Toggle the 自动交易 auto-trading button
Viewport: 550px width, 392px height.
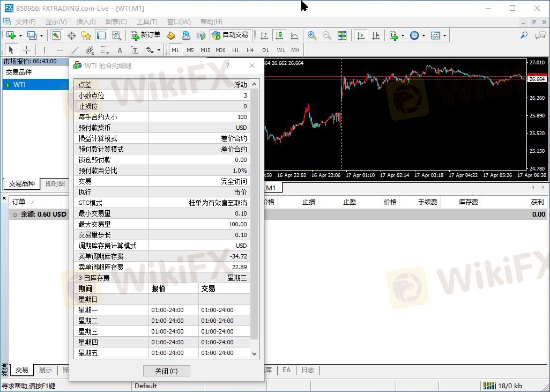230,35
